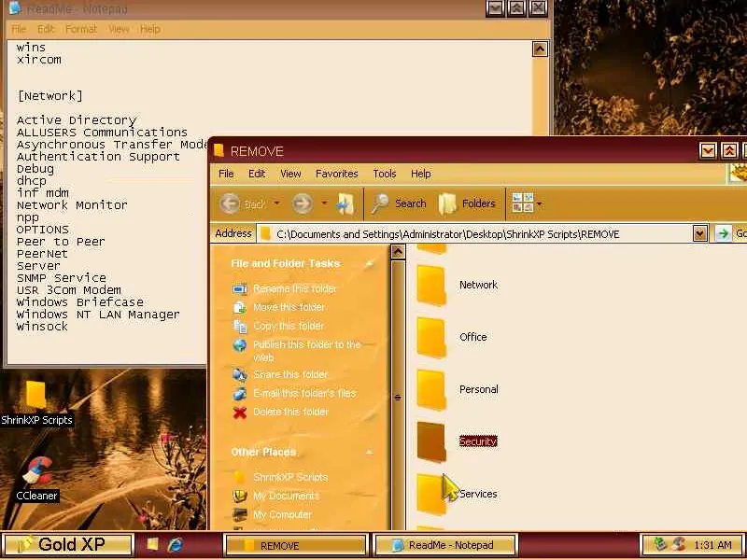Click the '[Network]' heading in Notepad
Screen dimensions: 747x560
coord(49,96)
